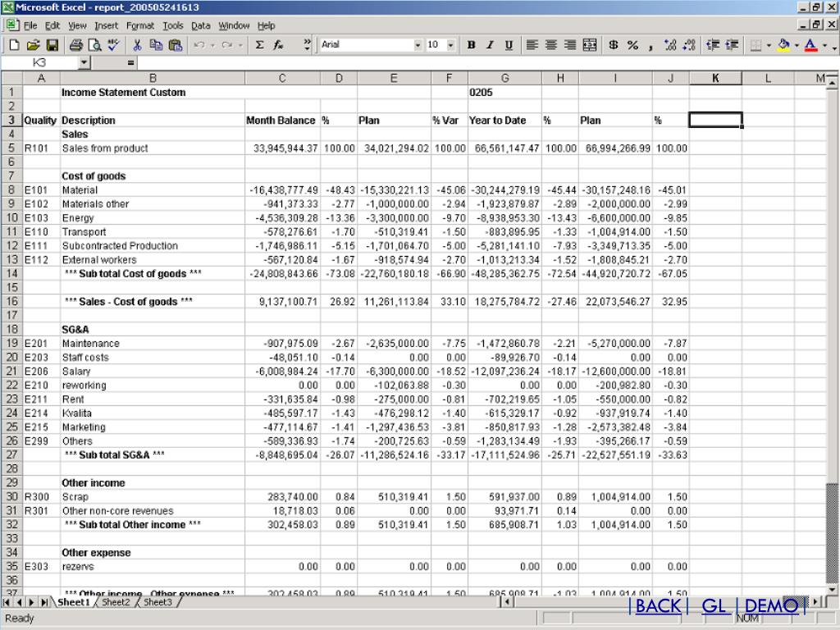
Task: Go to the first sheet tab using navigation arrow
Action: 7,603
